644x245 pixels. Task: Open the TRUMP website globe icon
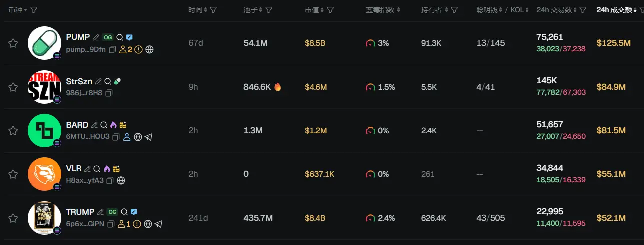[x=148, y=224]
